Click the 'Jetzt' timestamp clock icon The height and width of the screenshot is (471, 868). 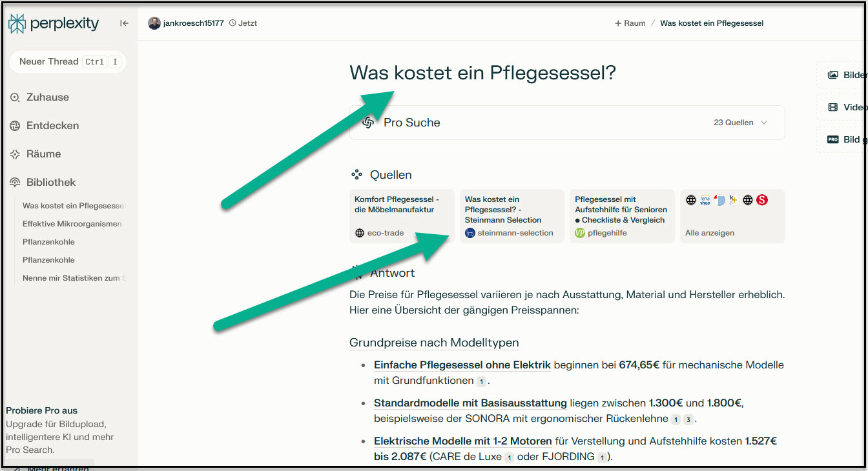click(232, 23)
